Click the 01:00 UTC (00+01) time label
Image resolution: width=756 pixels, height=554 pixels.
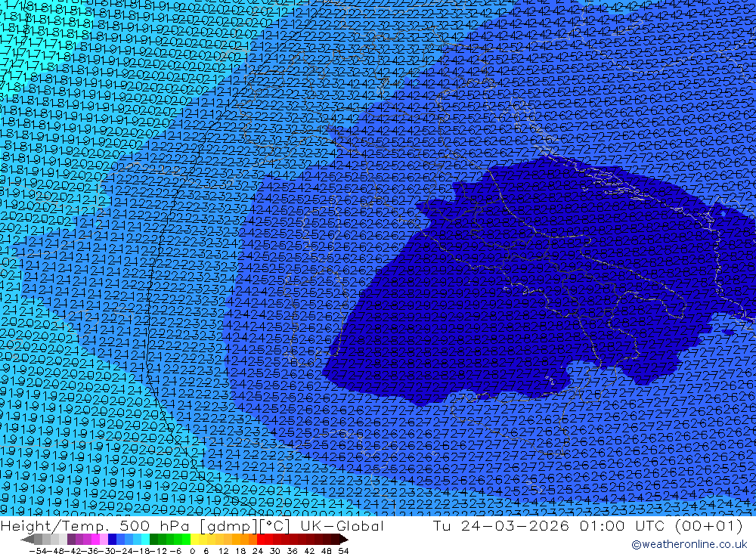coord(661,525)
